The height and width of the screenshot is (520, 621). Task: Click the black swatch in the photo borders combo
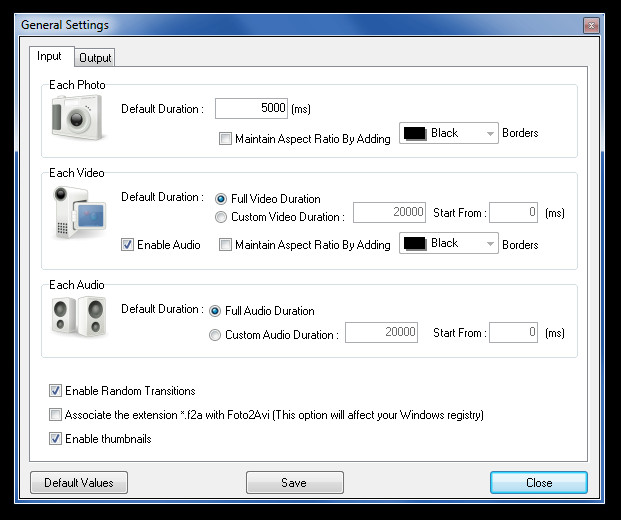[x=415, y=133]
